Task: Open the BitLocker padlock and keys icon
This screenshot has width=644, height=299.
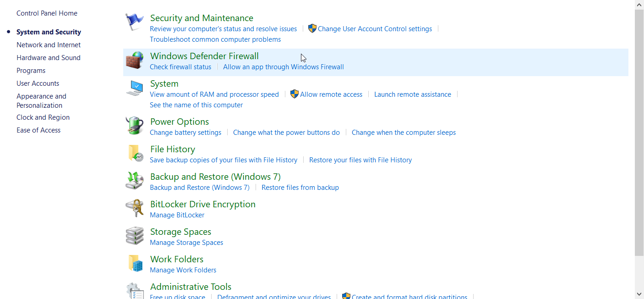Action: tap(135, 208)
